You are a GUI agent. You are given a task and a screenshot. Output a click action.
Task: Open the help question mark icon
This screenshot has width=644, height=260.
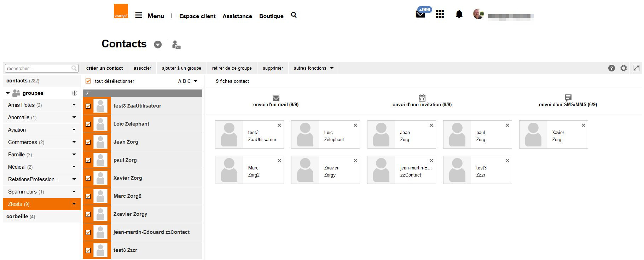click(x=611, y=68)
